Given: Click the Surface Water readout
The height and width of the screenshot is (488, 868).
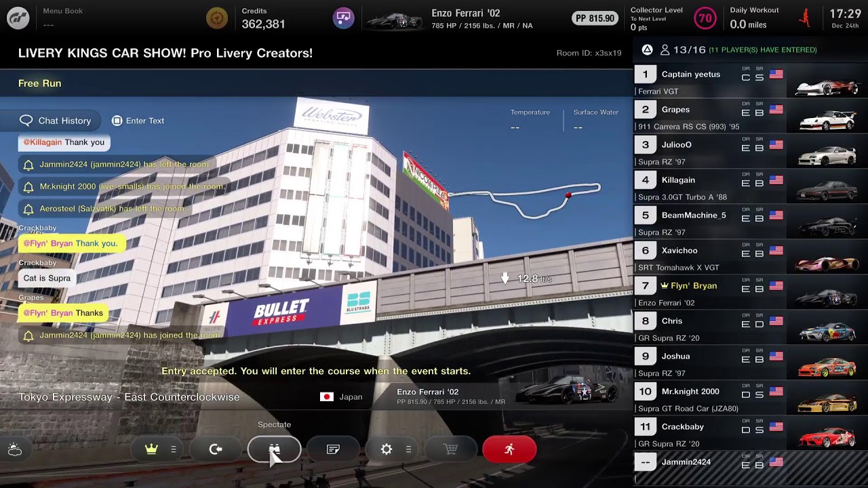Looking at the screenshot, I should (x=595, y=120).
